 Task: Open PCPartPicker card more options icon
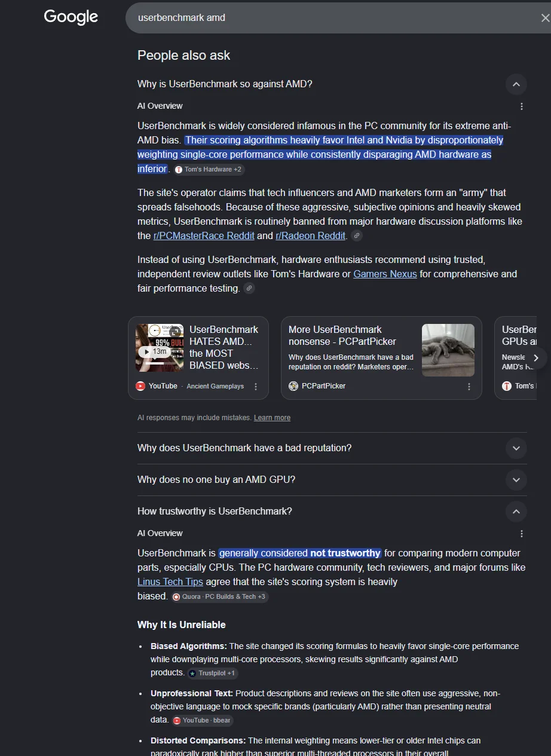click(469, 387)
